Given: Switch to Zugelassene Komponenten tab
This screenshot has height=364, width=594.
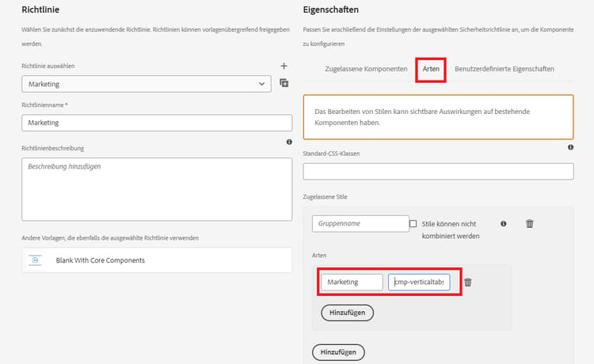Looking at the screenshot, I should (x=366, y=70).
